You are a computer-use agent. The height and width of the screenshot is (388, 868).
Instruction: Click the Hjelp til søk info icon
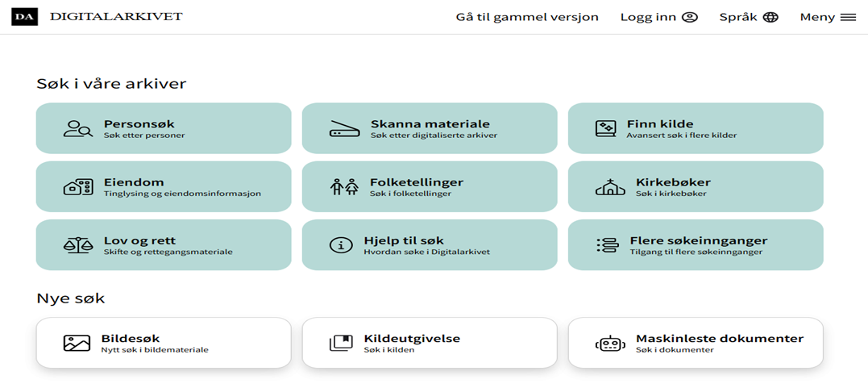[342, 245]
